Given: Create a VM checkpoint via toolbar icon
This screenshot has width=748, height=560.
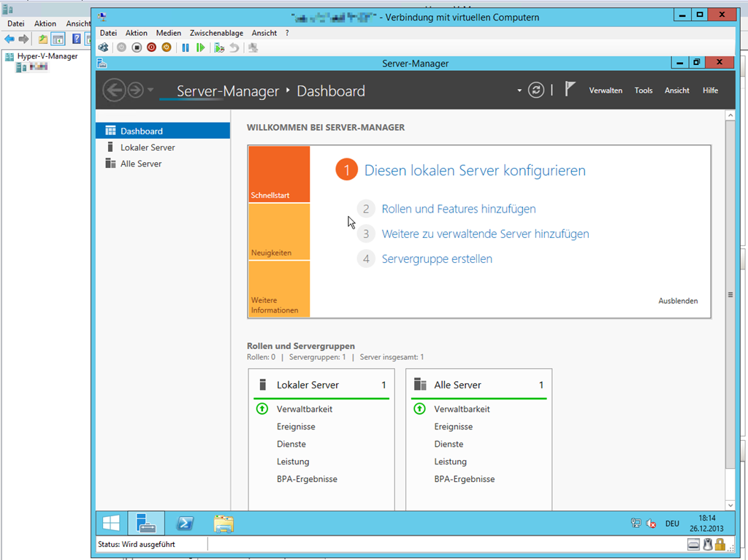Looking at the screenshot, I should [219, 47].
